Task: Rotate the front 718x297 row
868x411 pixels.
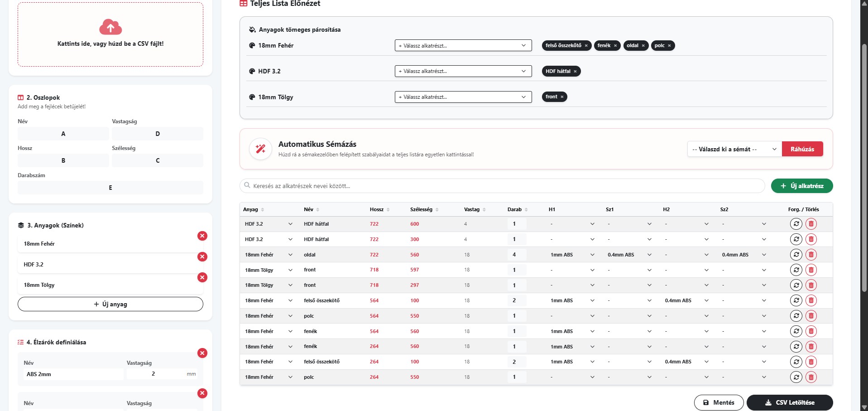Action: click(x=796, y=285)
